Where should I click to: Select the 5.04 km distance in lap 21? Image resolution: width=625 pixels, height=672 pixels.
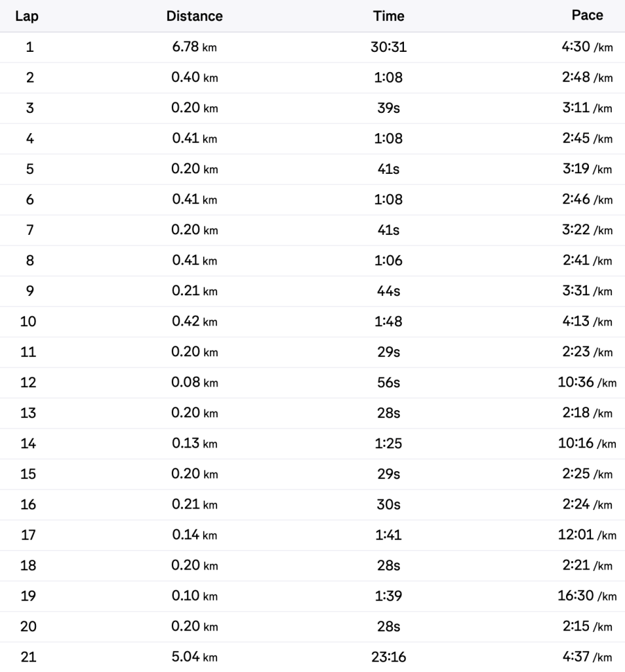194,658
